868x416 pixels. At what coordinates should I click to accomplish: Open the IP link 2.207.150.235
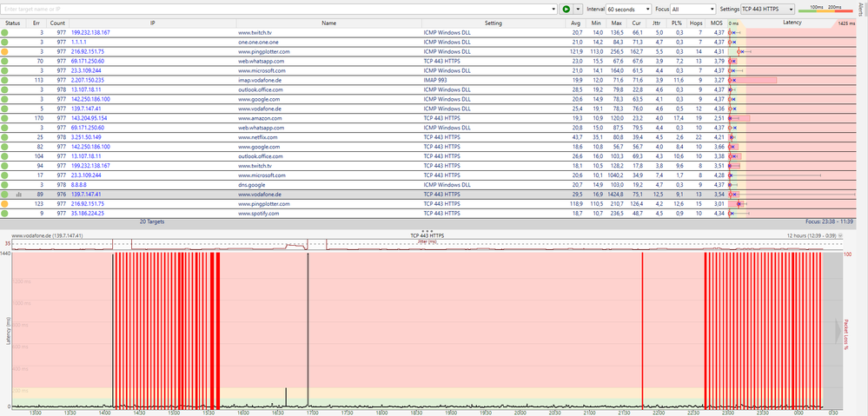tap(88, 80)
